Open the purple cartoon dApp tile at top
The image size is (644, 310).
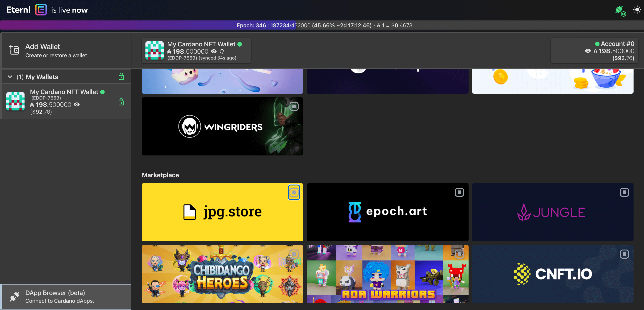click(222, 81)
